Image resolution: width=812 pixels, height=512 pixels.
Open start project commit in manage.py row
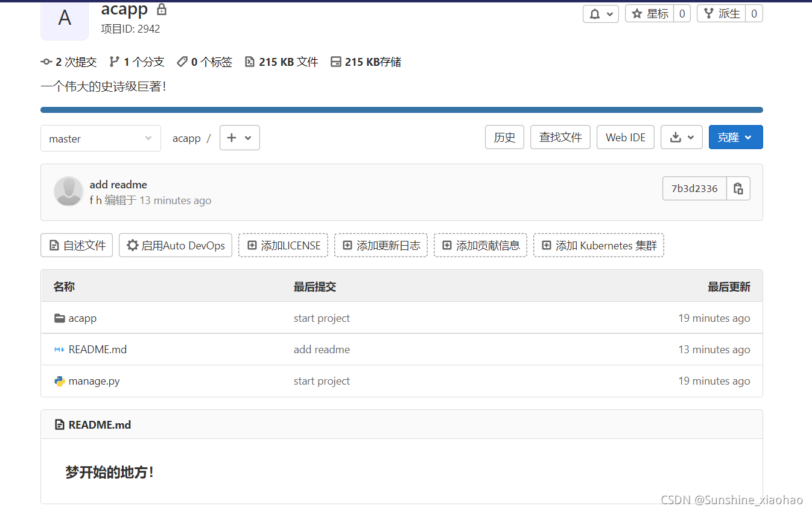click(x=322, y=381)
